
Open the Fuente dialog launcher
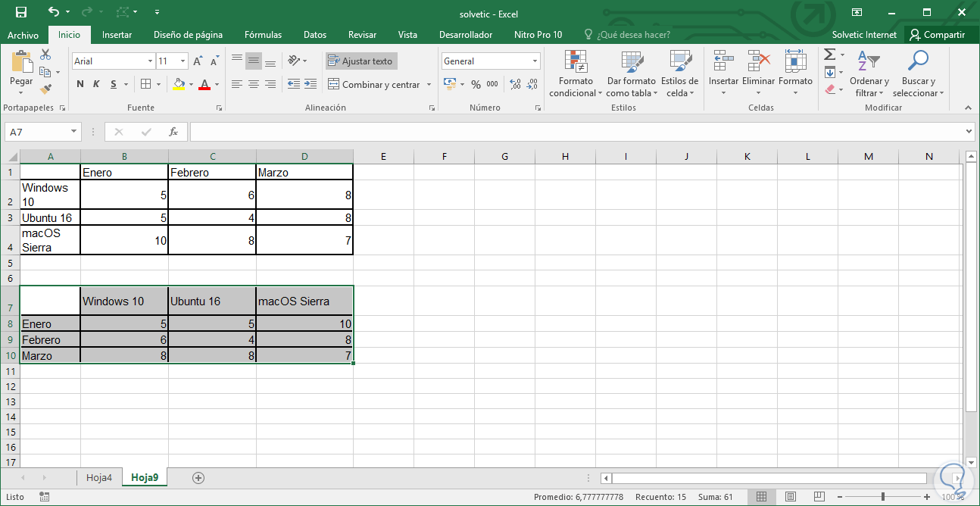[x=220, y=108]
